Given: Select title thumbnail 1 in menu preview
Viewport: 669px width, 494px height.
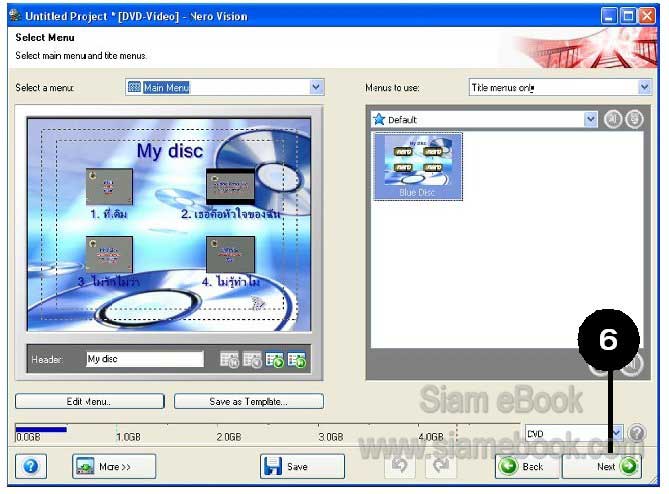Looking at the screenshot, I should click(x=109, y=186).
